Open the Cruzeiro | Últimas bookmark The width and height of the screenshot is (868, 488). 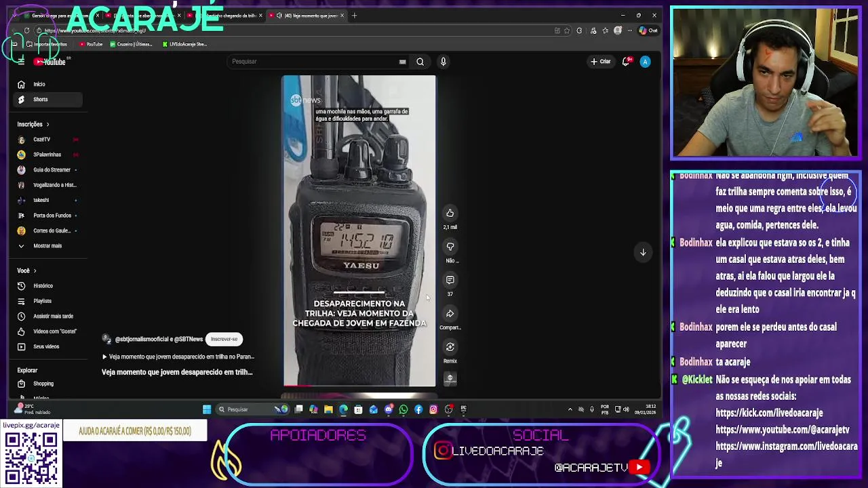(x=132, y=44)
